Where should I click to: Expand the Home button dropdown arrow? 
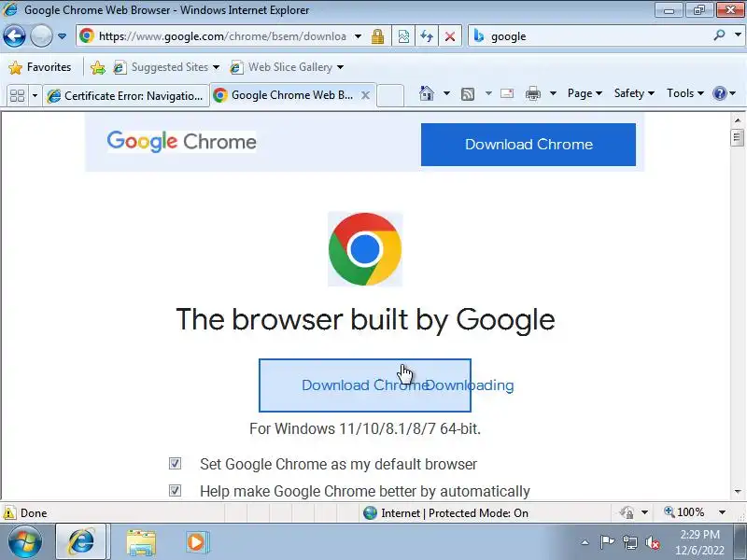pyautogui.click(x=446, y=93)
